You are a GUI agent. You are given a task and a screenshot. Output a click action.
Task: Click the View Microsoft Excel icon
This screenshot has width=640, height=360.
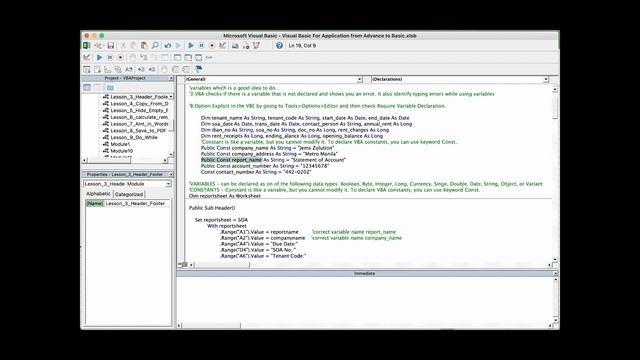point(87,45)
